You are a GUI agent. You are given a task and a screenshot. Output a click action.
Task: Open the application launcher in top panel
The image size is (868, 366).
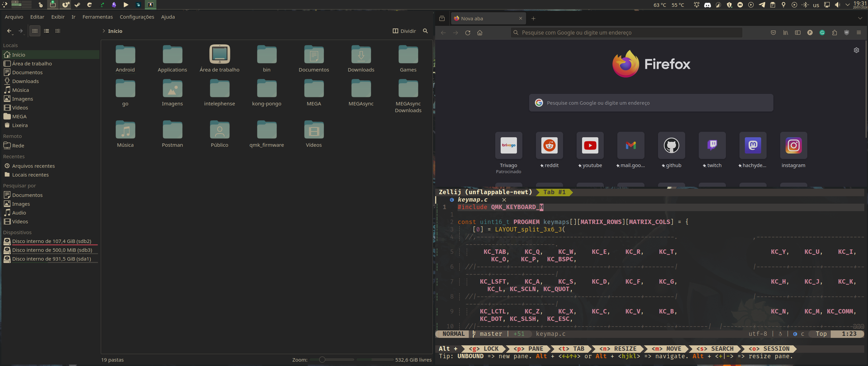pyautogui.click(x=5, y=5)
